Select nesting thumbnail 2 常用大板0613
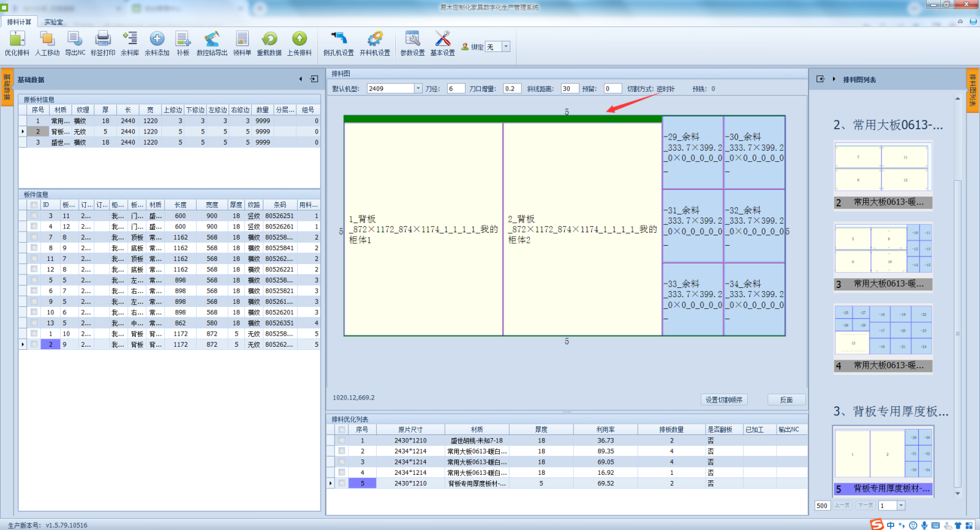 (883, 175)
